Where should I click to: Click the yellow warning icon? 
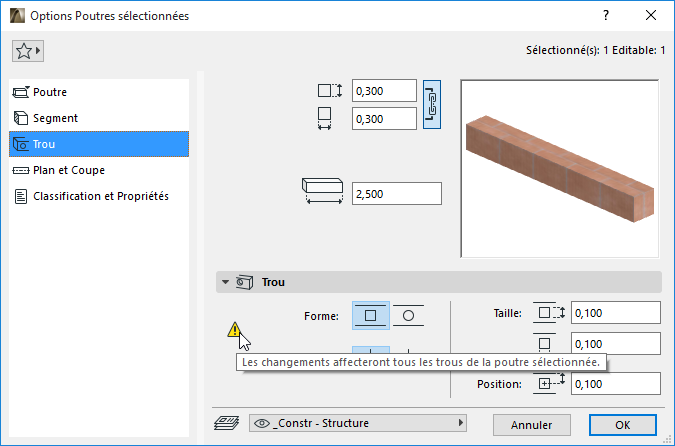tap(234, 330)
